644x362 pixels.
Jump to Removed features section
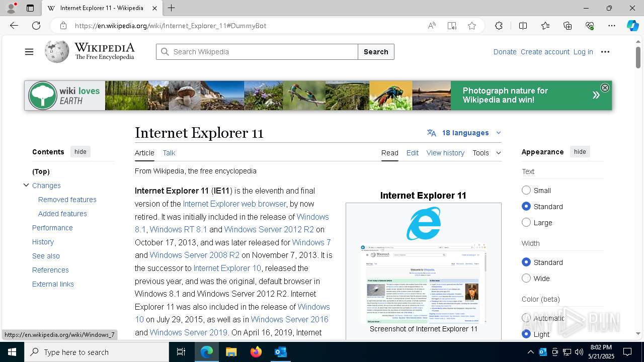point(67,200)
